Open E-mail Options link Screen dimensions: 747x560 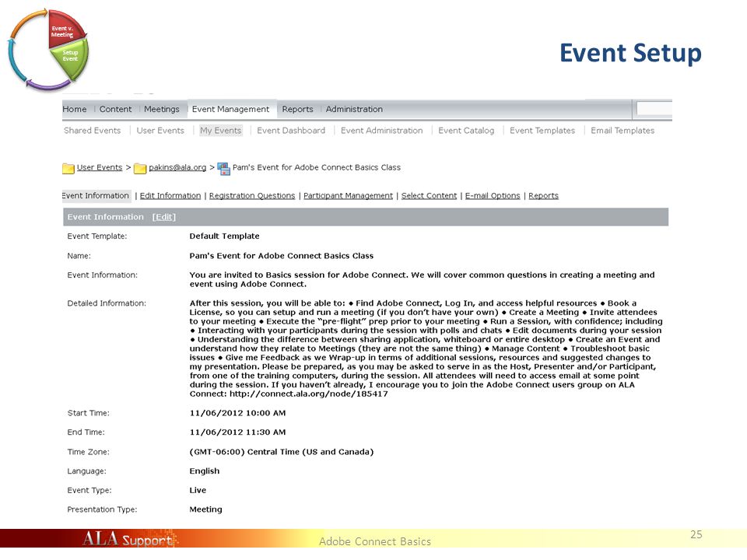pyautogui.click(x=493, y=196)
